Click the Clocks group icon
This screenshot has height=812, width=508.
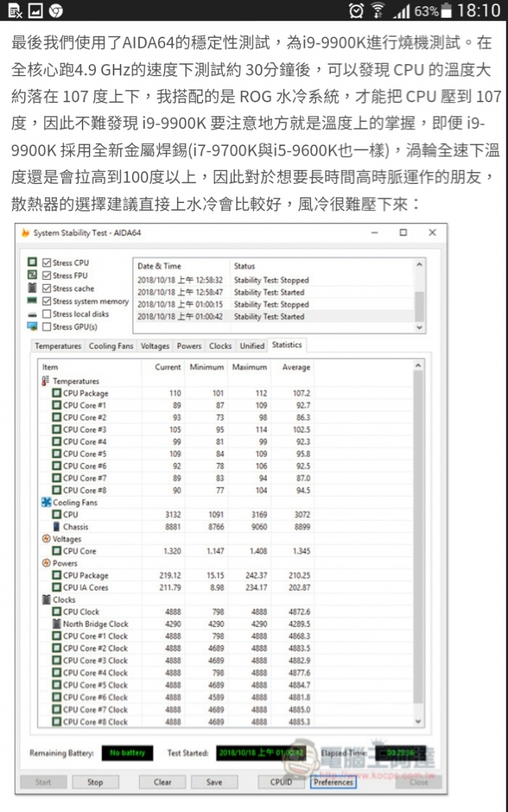point(46,600)
